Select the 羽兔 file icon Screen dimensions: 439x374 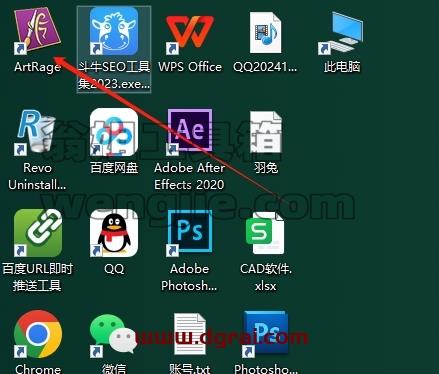tap(266, 132)
